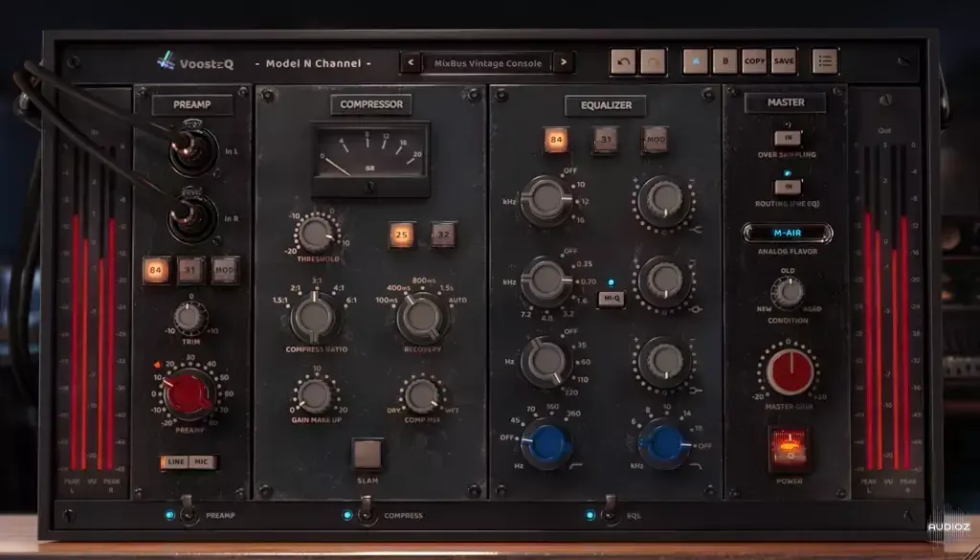Click the low-shelf Hz frequency knob
Screen dimensions: 980x560
(x=546, y=362)
